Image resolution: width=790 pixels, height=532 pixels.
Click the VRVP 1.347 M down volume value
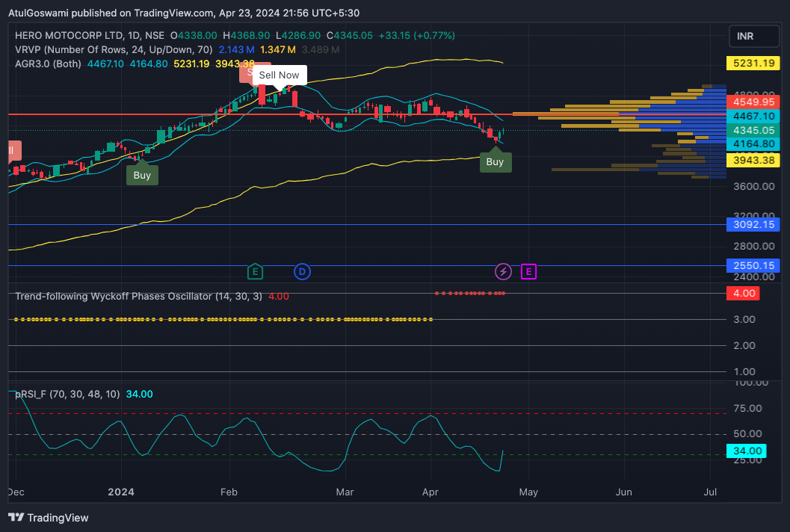(x=277, y=49)
